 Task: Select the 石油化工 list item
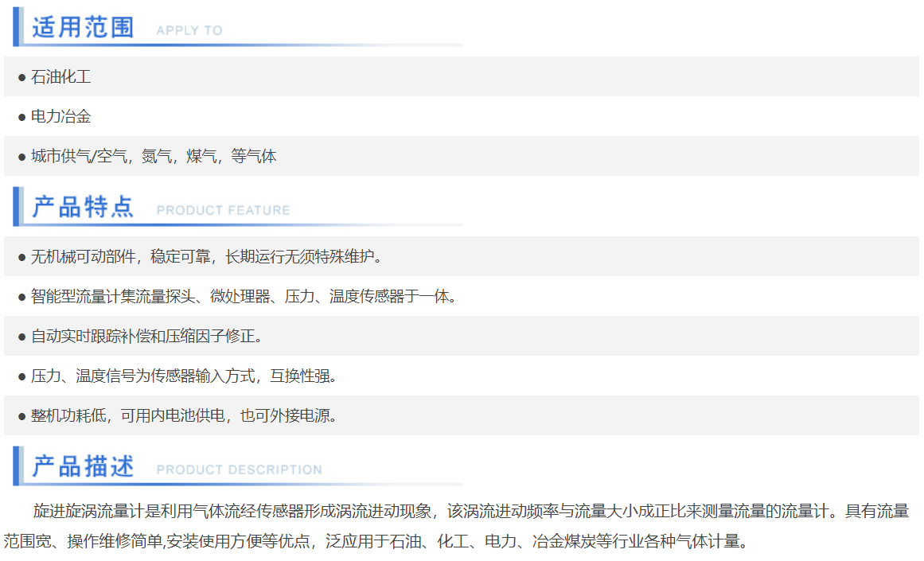[x=61, y=77]
